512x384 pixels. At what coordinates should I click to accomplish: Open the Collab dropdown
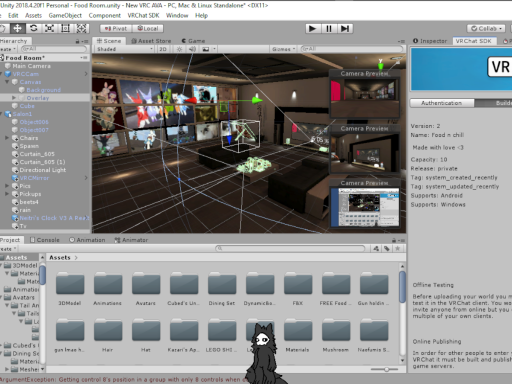[486, 29]
